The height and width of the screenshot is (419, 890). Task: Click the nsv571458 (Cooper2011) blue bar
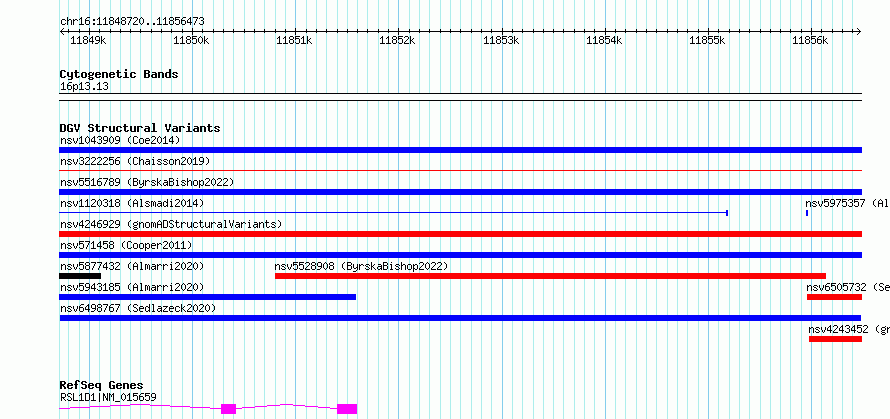tap(460, 255)
